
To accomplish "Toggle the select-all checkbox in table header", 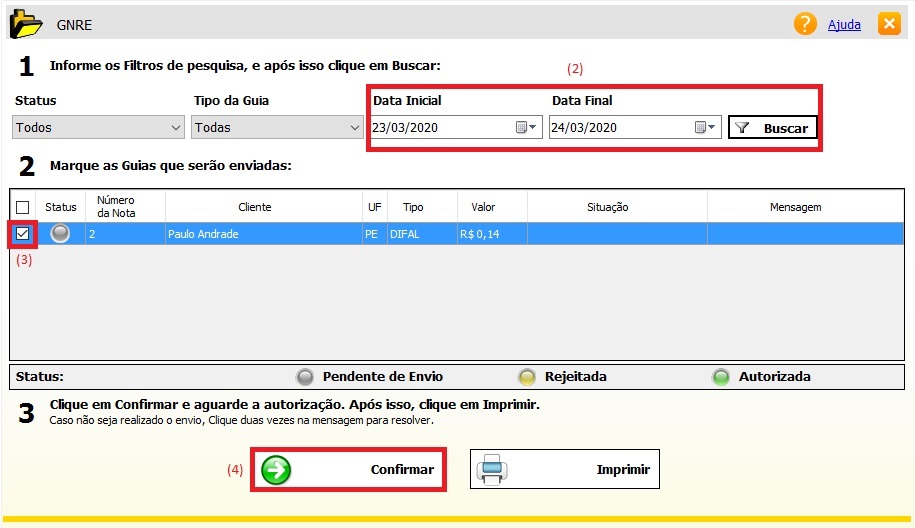I will click(23, 207).
